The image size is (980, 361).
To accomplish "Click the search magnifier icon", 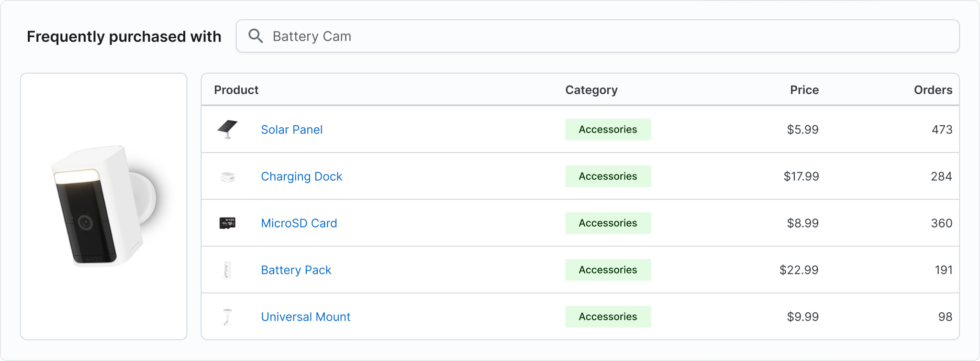I will [x=256, y=36].
